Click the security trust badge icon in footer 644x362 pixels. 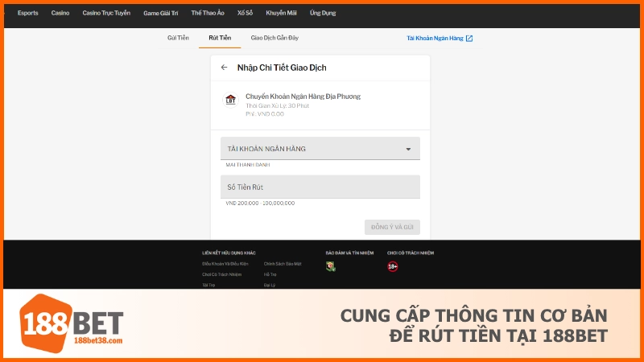[x=331, y=267]
